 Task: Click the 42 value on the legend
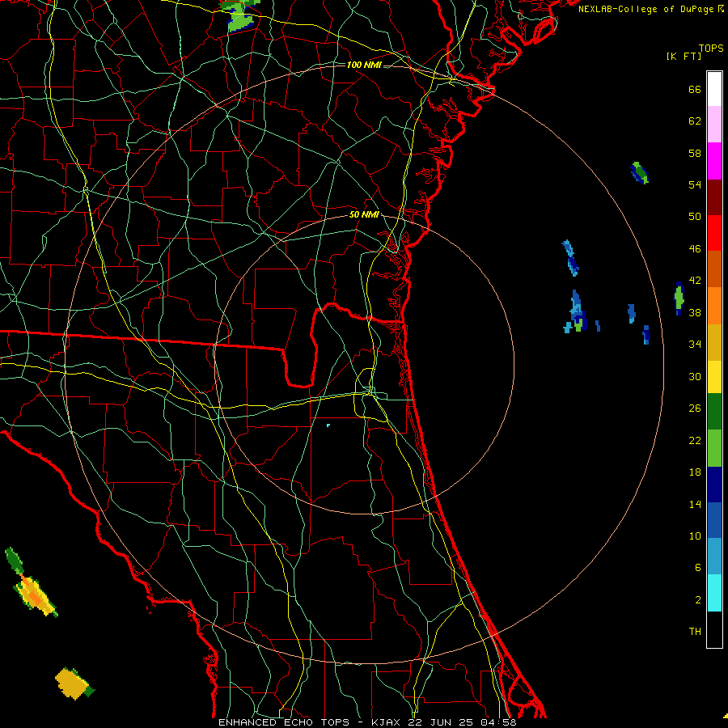click(x=695, y=280)
